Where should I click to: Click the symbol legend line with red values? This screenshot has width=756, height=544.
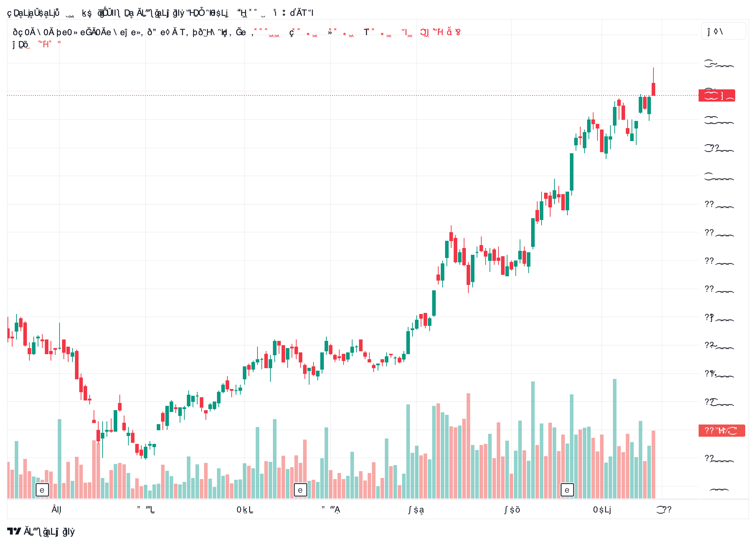pos(237,32)
